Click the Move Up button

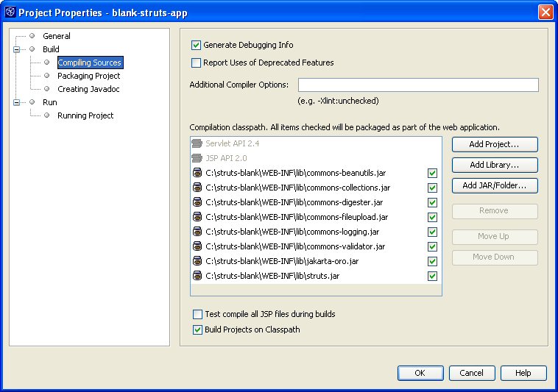[x=495, y=237]
